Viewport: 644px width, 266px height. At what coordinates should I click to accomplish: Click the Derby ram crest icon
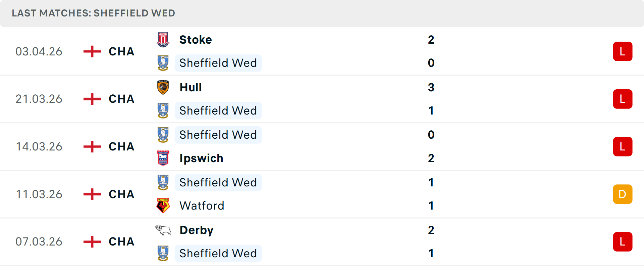coord(163,230)
